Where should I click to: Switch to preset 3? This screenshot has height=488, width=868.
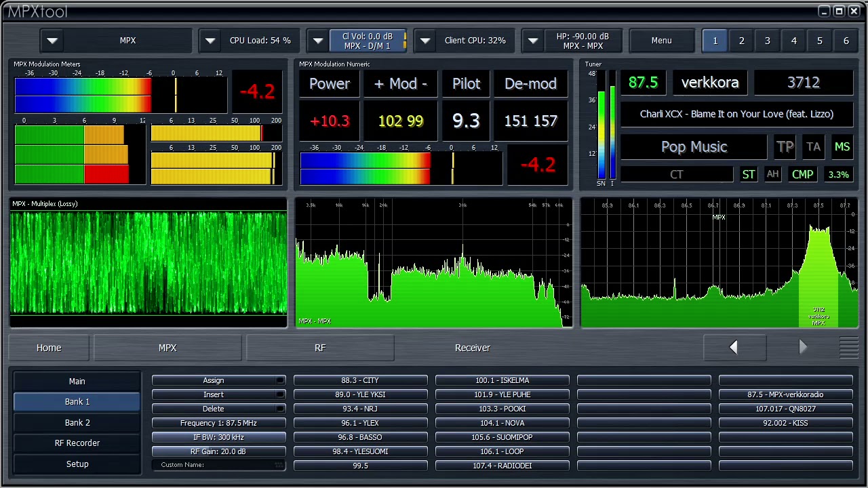point(768,41)
